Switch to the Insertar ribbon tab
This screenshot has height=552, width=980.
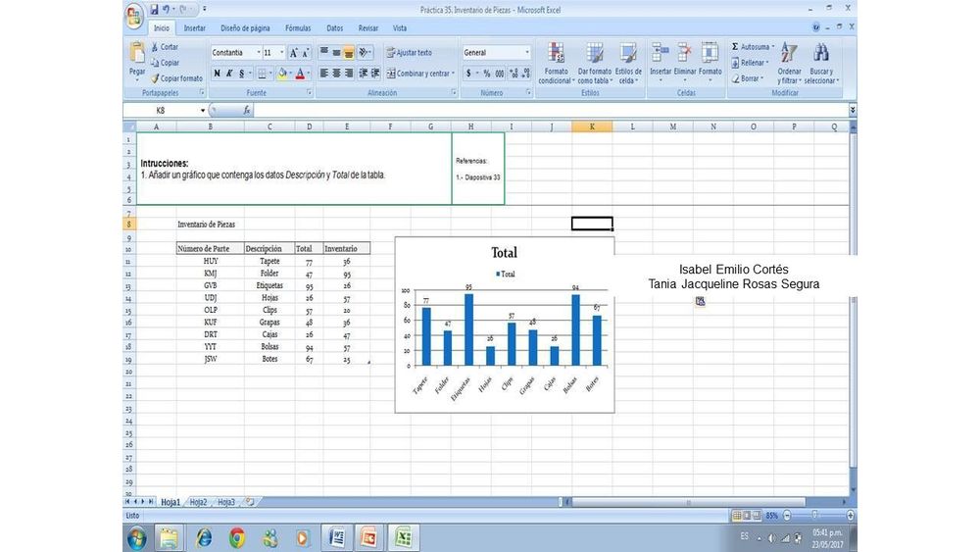pyautogui.click(x=195, y=28)
